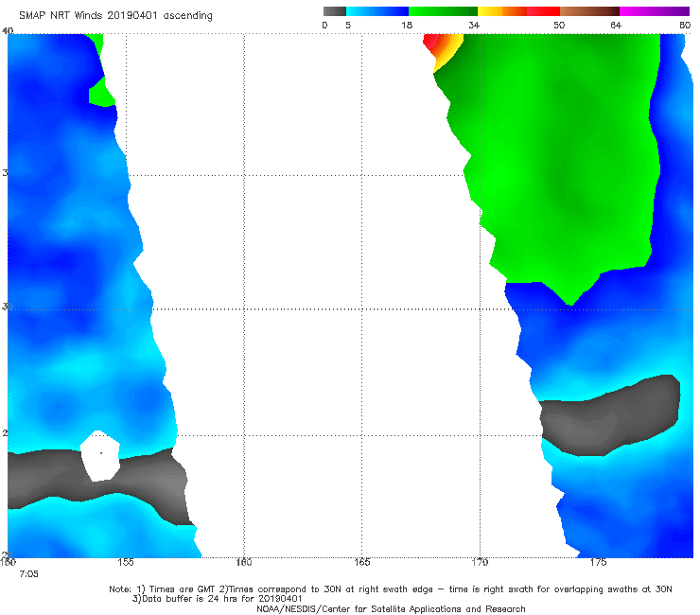This screenshot has width=700, height=615.
Task: Click the latitude label '30' on left axis
Action: [x=7, y=307]
